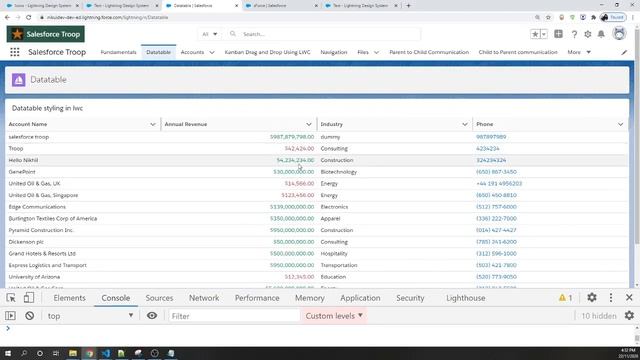Image resolution: width=640 pixels, height=360 pixels.
Task: Open the Windows Start button
Action: coord(8,353)
